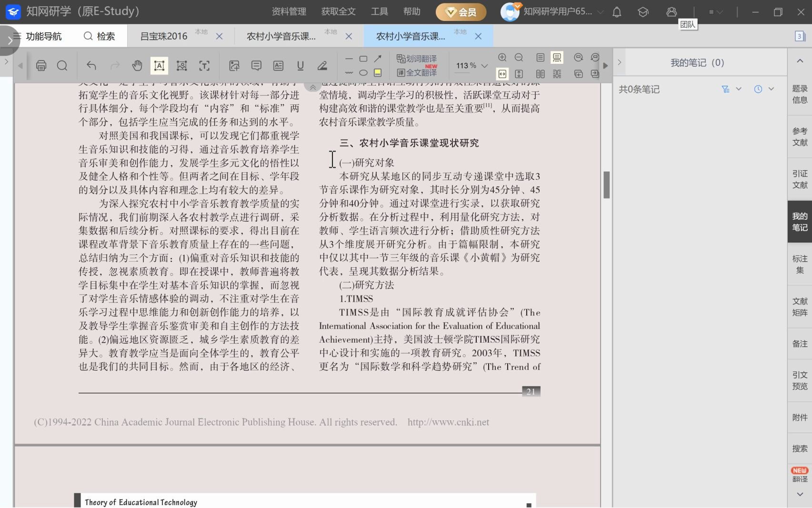Click the text box annotation icon
The width and height of the screenshot is (812, 508).
click(278, 66)
